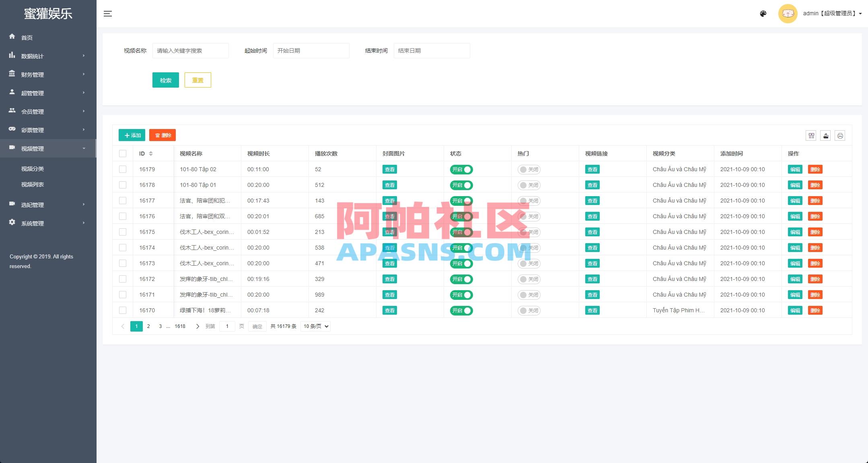Collapse the sidebar with the hamburger icon
This screenshot has width=868, height=463.
(108, 13)
